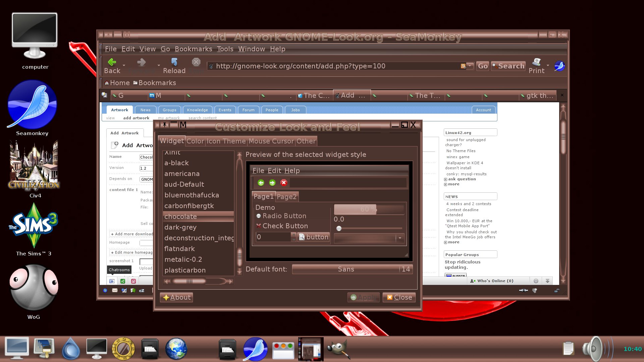Click the ask question link under Linux42.org
The width and height of the screenshot is (644, 362).
[462, 179]
